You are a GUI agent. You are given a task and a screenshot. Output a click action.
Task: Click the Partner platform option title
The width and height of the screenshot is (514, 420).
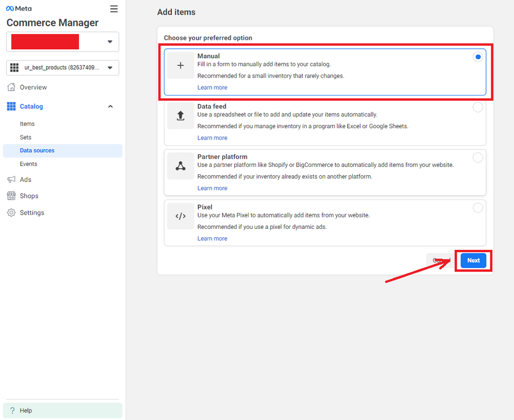coord(222,157)
